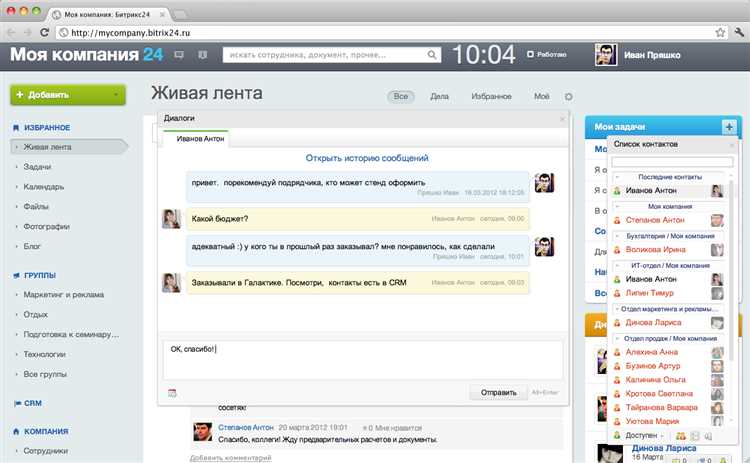Select the Дела filter tab
Image resolution: width=750 pixels, height=463 pixels.
439,97
